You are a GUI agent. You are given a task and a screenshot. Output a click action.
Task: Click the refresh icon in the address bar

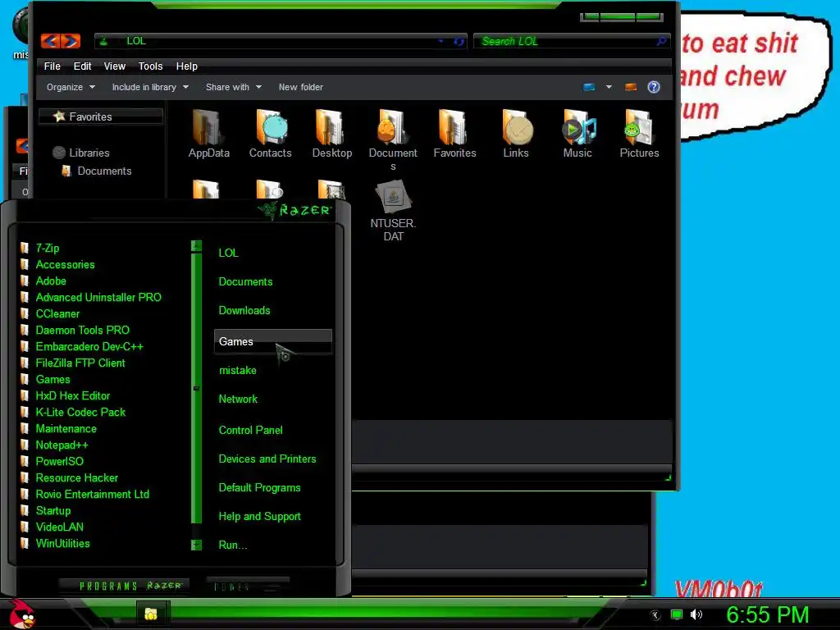(x=459, y=41)
